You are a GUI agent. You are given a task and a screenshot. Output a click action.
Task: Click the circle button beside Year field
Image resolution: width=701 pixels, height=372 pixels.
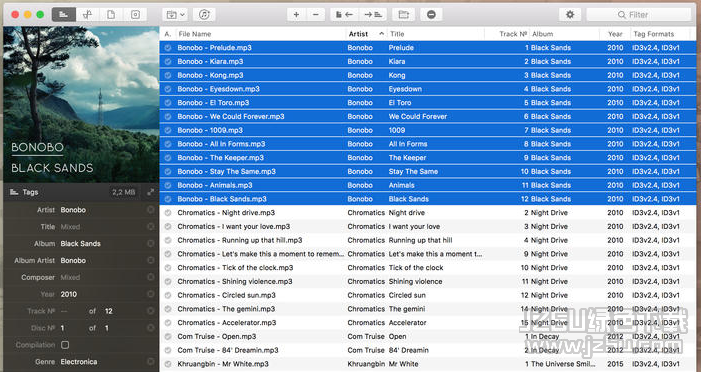(x=151, y=294)
